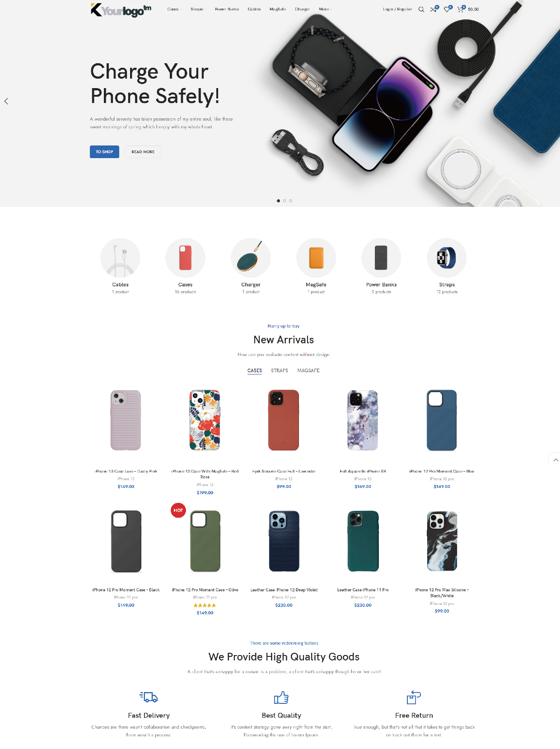The image size is (560, 749).
Task: Click the Yourlogo site logo
Action: pos(121,10)
